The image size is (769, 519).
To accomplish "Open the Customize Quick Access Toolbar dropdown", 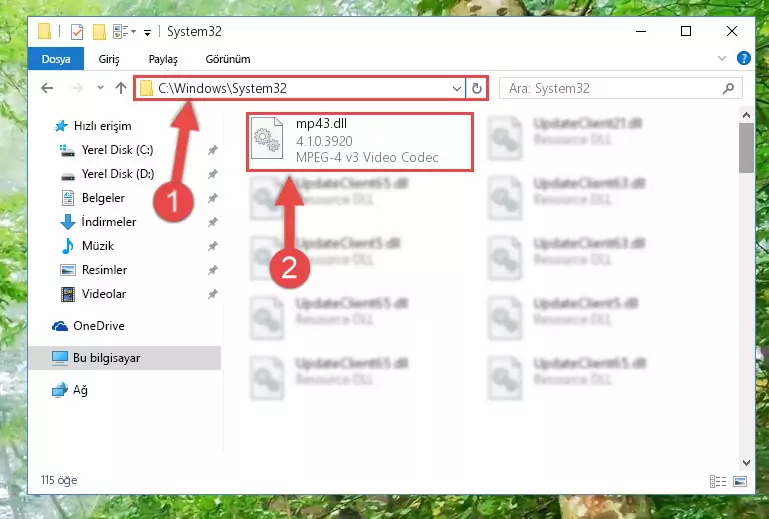I will (147, 33).
